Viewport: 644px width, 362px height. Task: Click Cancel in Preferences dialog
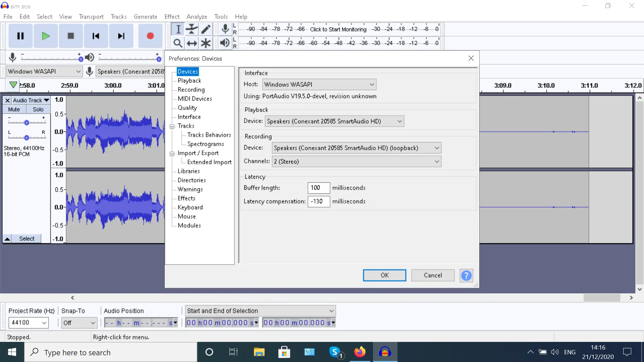pyautogui.click(x=433, y=276)
